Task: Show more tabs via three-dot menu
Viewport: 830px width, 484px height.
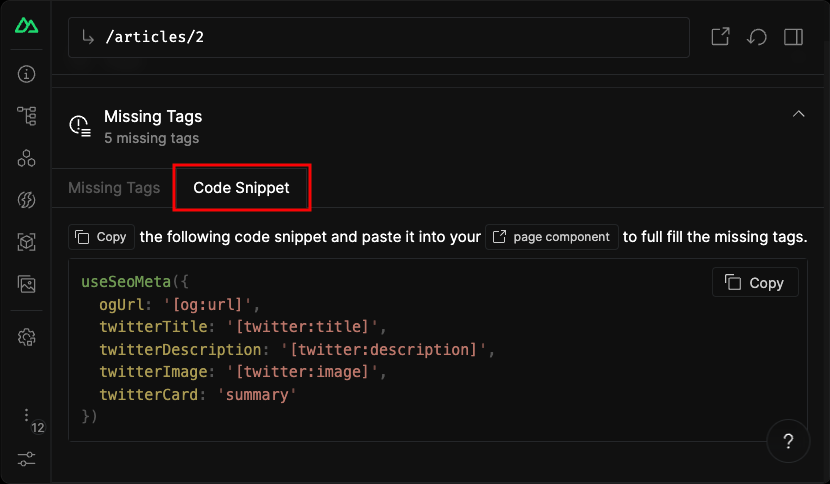Action: (x=26, y=415)
